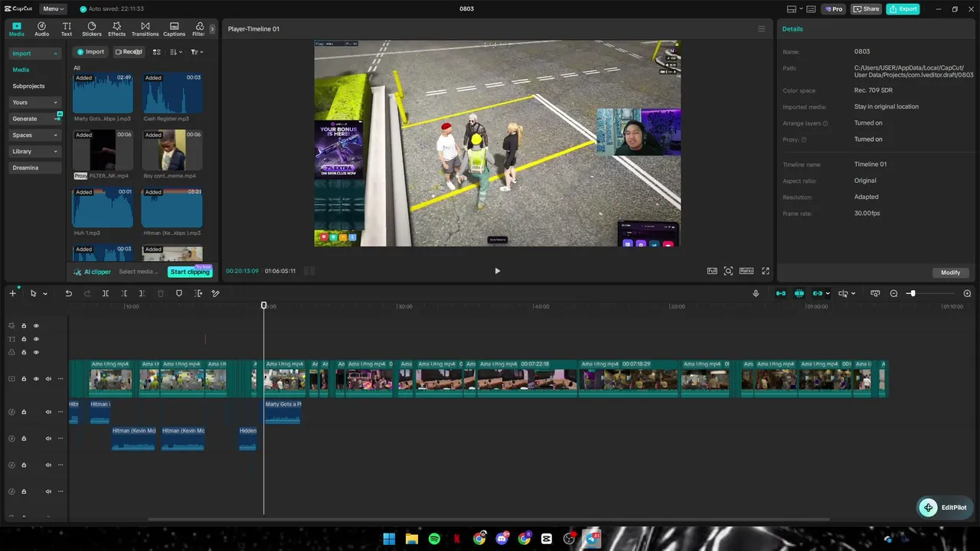Screen dimensions: 980x551
Task: Open the Text tab
Action: point(67,29)
